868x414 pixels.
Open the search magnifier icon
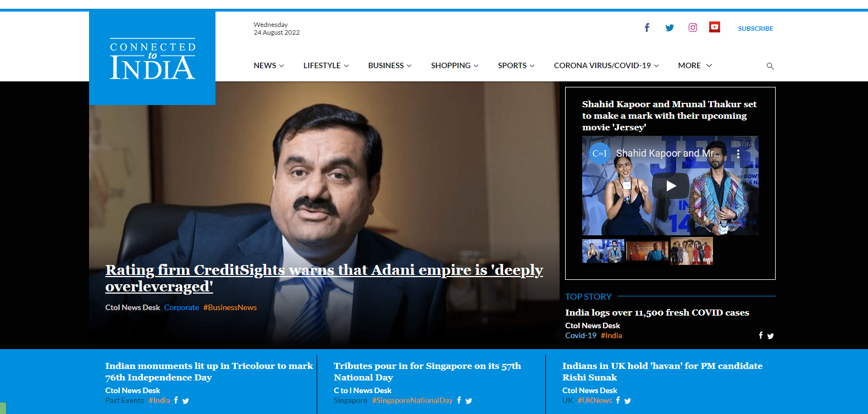770,66
